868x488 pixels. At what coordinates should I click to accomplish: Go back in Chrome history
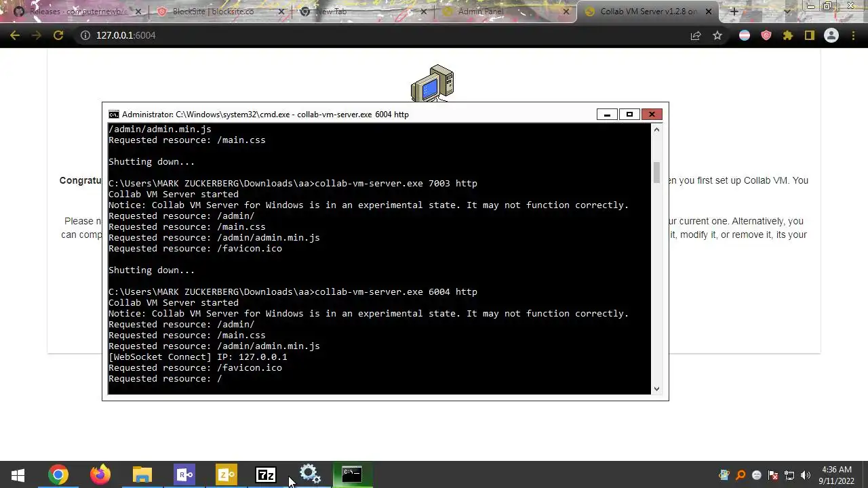pos(15,35)
